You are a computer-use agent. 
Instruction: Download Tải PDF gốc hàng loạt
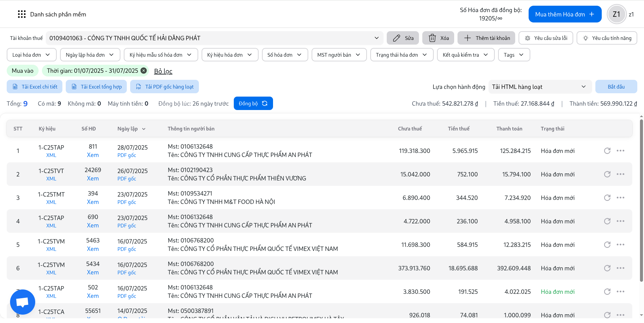click(164, 87)
